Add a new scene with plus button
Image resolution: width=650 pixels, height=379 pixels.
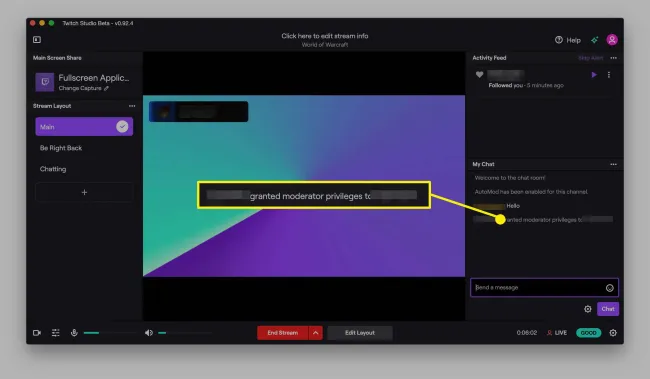click(x=84, y=192)
